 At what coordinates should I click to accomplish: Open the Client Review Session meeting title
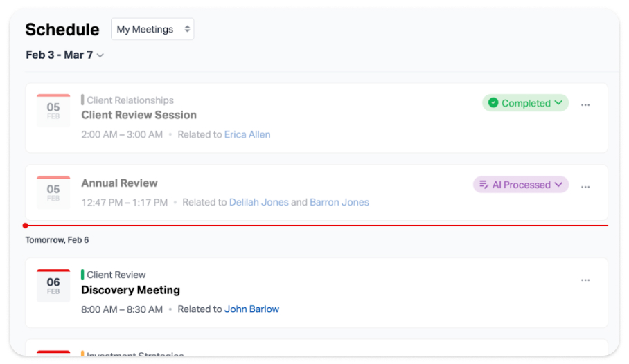pyautogui.click(x=139, y=115)
